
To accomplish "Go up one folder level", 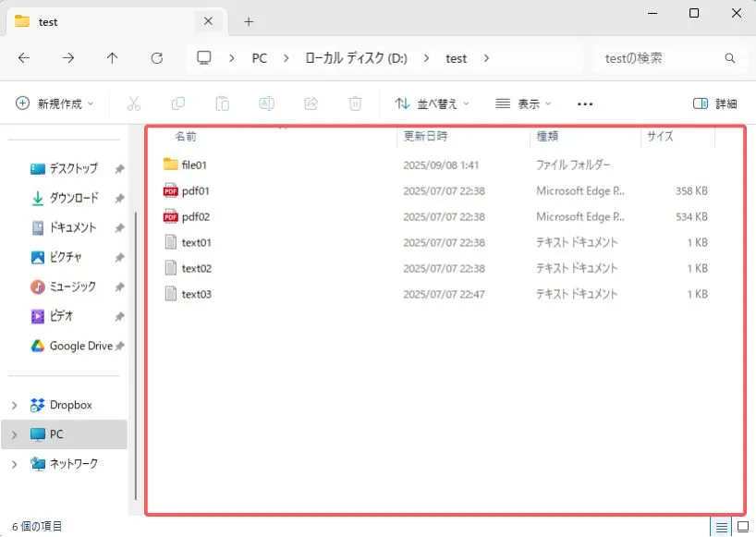I will click(x=113, y=58).
